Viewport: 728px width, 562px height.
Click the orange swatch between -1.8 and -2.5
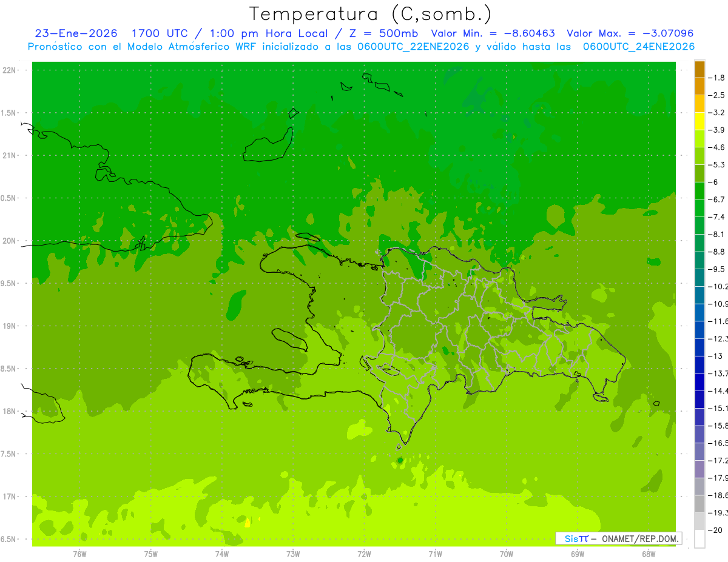pos(700,87)
